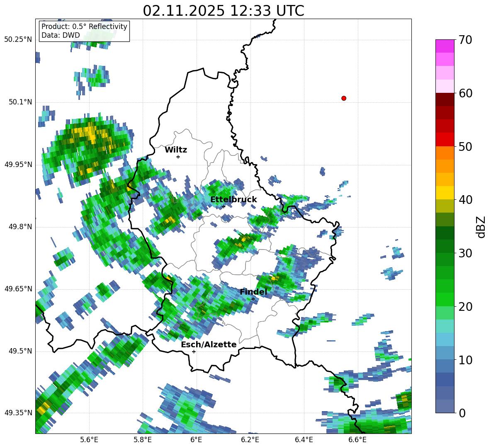
Task: Click the bright red colorbar segment above 50
Action: tap(445, 140)
